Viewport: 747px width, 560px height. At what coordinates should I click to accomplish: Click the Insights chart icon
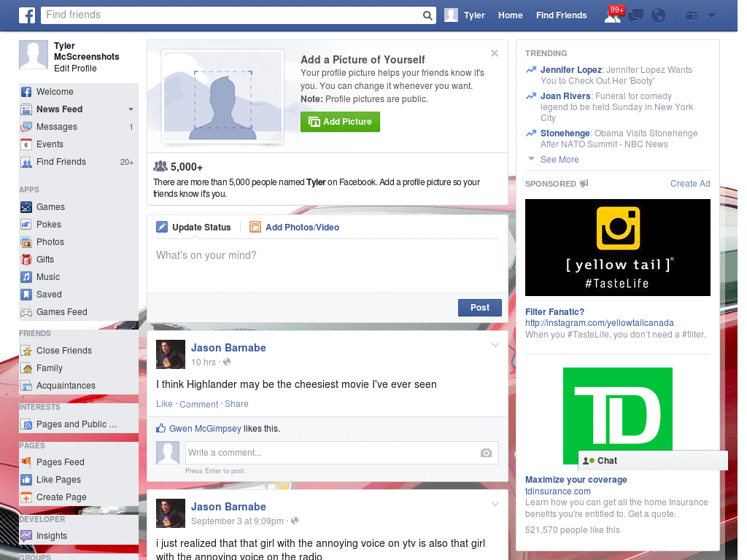26,536
